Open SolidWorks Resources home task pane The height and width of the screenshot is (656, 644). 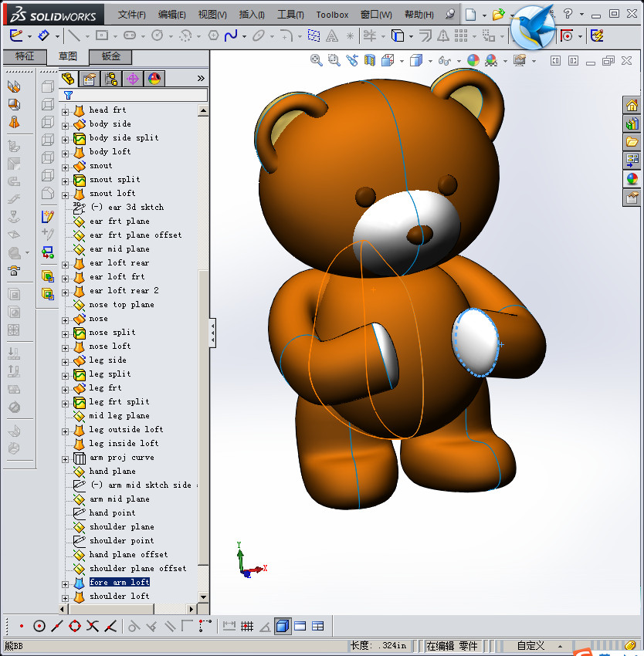(x=632, y=105)
